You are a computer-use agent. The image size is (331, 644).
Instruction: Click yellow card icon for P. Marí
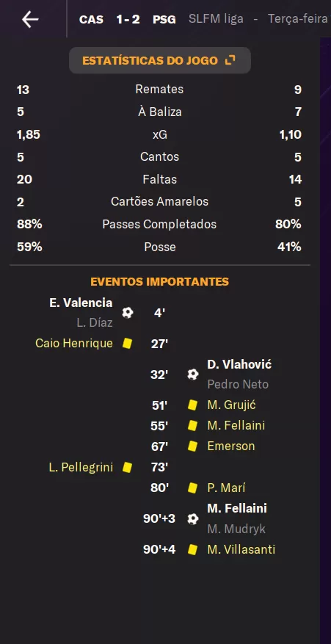click(192, 488)
